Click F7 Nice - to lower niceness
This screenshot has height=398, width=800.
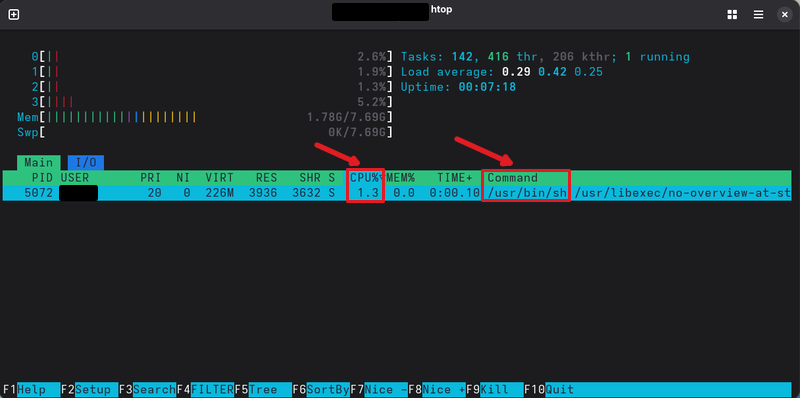pyautogui.click(x=379, y=390)
